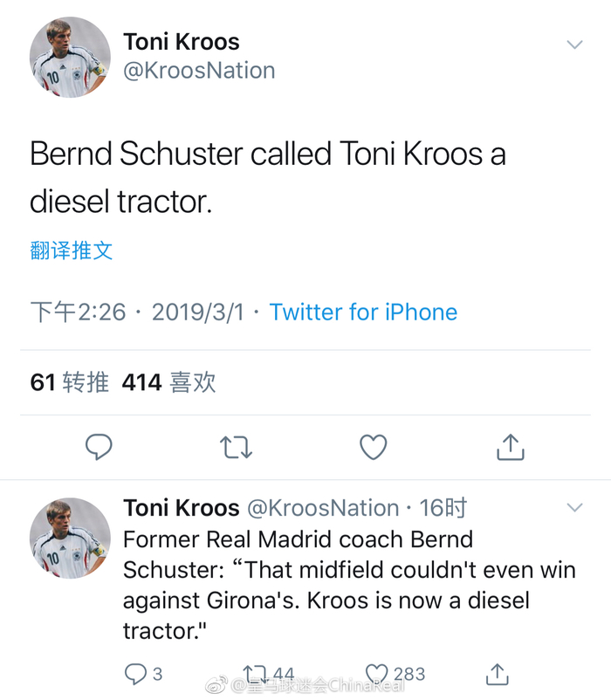This screenshot has height=700, width=611.
Task: Click @KroosNation handle in tweet header
Action: pos(199,71)
